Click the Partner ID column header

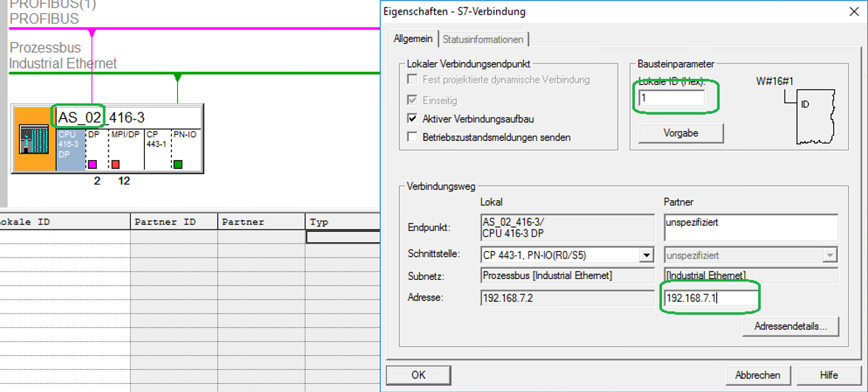click(x=174, y=222)
